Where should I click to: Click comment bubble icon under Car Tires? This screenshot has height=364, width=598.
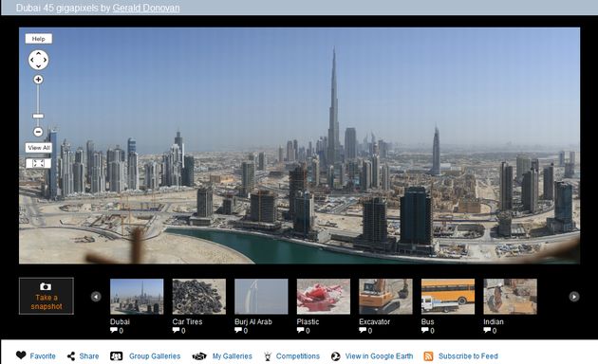pos(176,330)
